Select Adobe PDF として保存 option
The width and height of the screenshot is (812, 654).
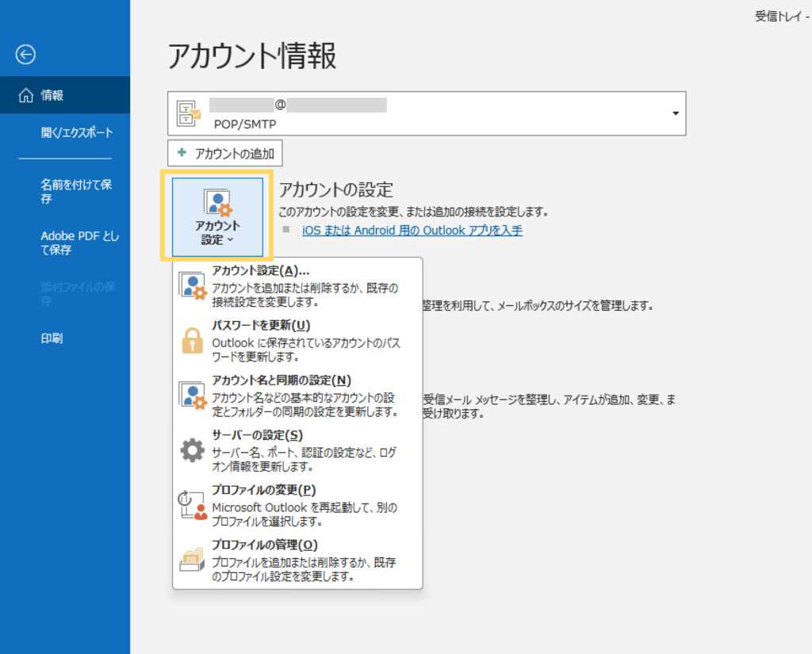(79, 243)
